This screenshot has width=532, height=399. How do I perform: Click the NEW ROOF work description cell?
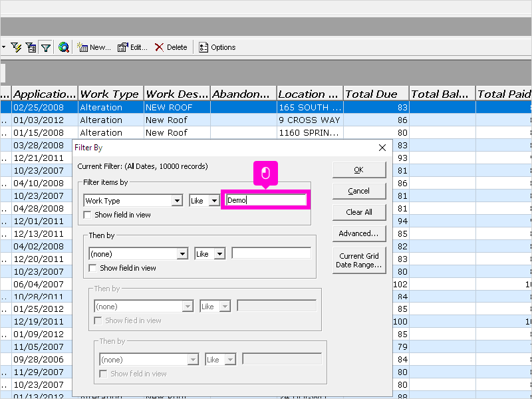[177, 107]
